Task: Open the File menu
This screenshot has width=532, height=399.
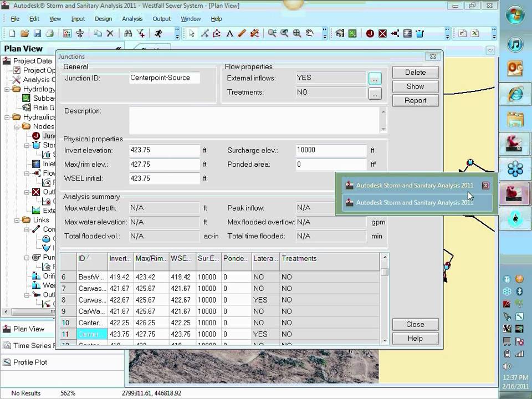Action: [x=15, y=19]
